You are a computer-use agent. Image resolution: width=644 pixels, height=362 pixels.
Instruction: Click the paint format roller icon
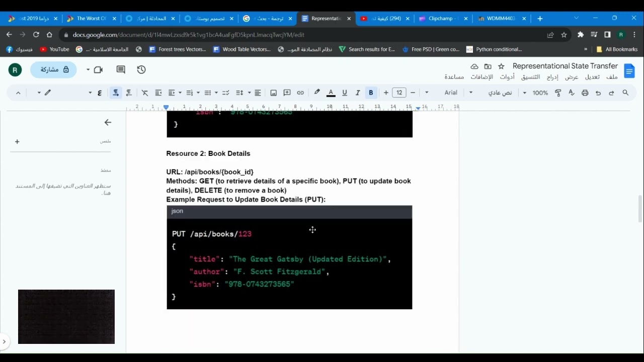coord(558,93)
